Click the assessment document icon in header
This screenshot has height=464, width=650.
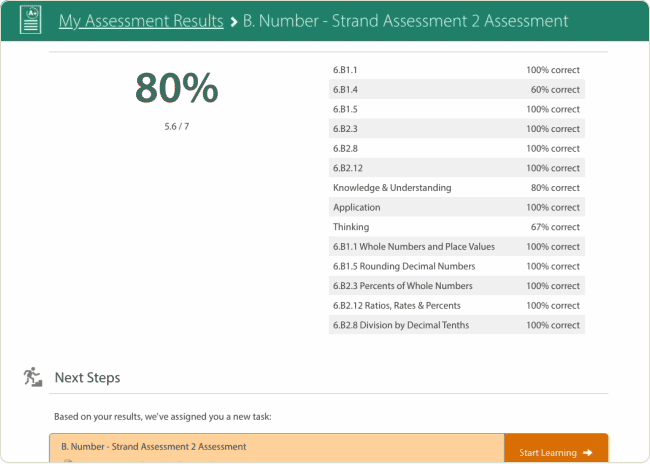click(30, 20)
